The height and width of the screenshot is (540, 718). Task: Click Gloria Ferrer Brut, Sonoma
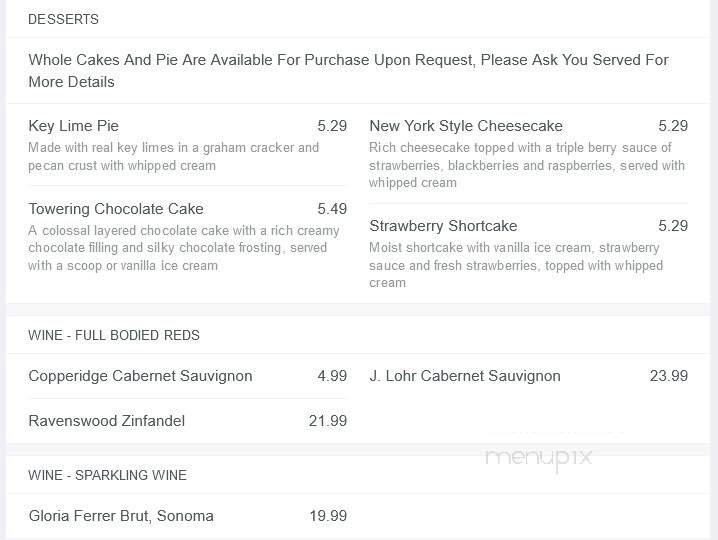121,516
